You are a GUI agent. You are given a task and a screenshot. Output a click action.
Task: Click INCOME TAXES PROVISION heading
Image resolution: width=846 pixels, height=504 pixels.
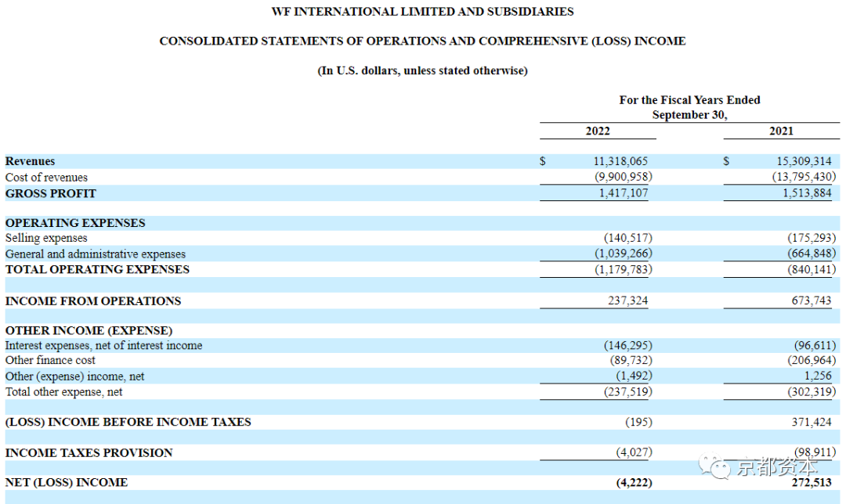(89, 453)
